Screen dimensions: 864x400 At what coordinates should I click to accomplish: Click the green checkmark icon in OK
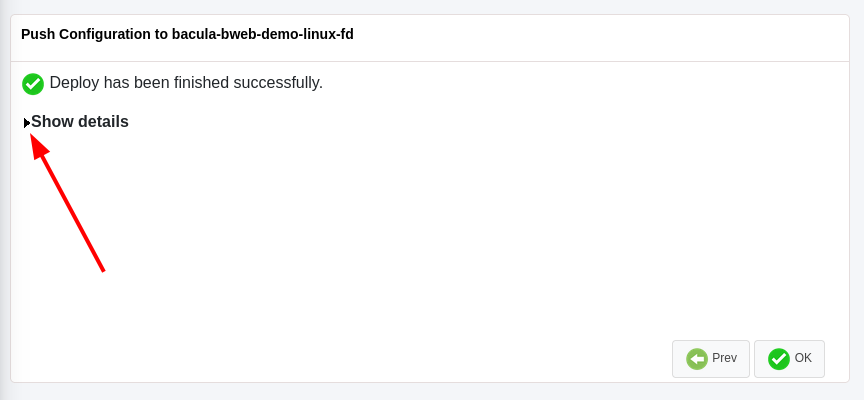tap(779, 359)
